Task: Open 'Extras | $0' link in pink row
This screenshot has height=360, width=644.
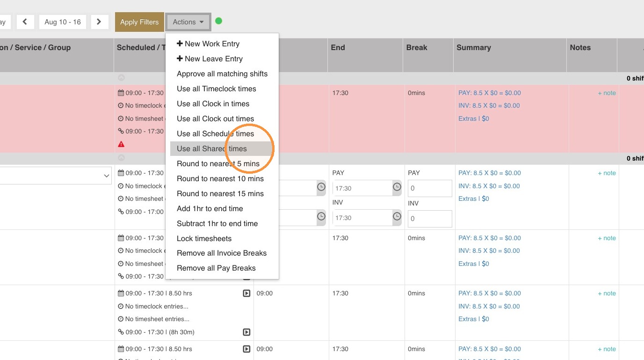Action: (x=474, y=119)
